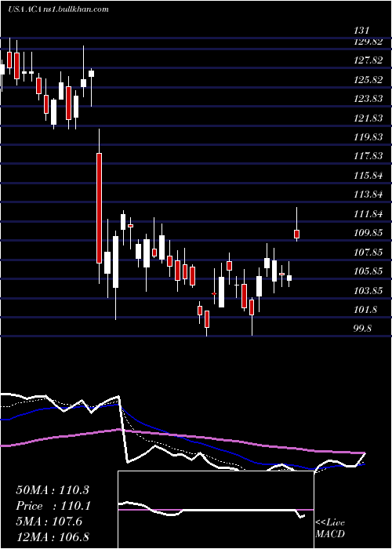The image size is (392, 549).
Task: Click the 109.85 price axis label
Action: coord(368,233)
